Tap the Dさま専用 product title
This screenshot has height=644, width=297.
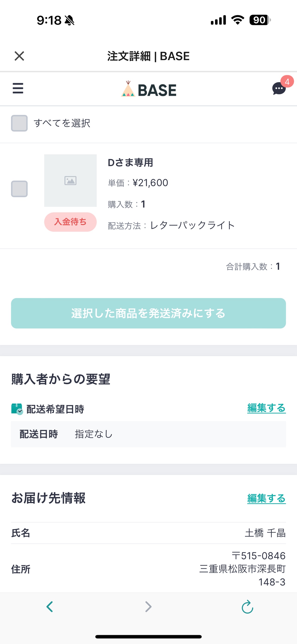tap(130, 163)
